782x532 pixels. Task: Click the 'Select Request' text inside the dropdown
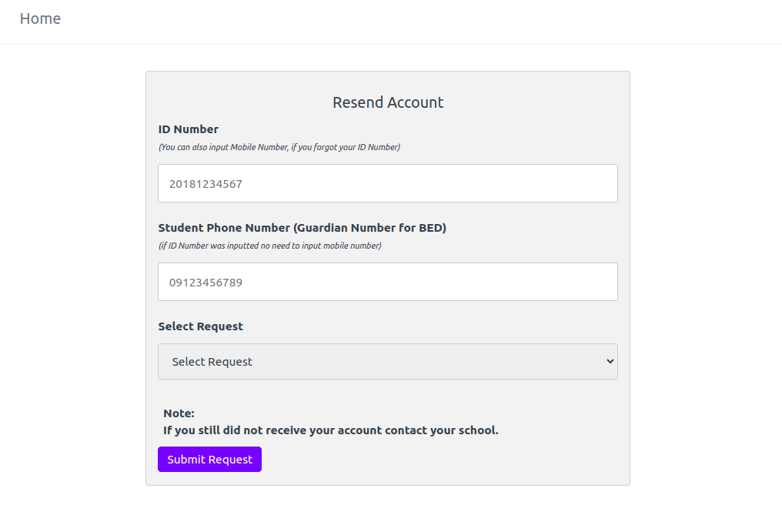(212, 362)
